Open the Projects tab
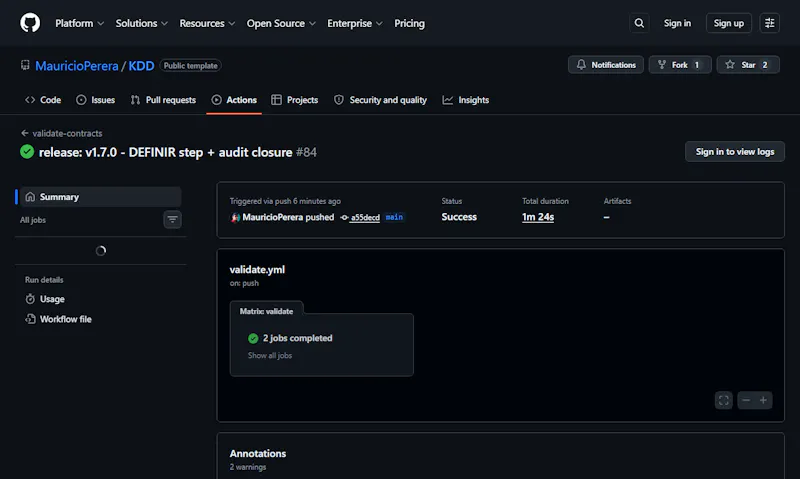The height and width of the screenshot is (479, 800). (295, 100)
